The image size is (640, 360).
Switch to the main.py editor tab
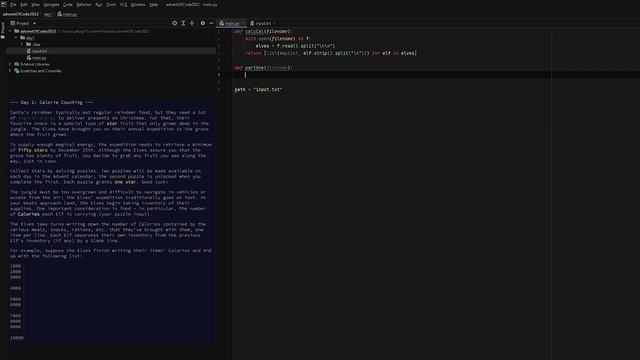232,23
